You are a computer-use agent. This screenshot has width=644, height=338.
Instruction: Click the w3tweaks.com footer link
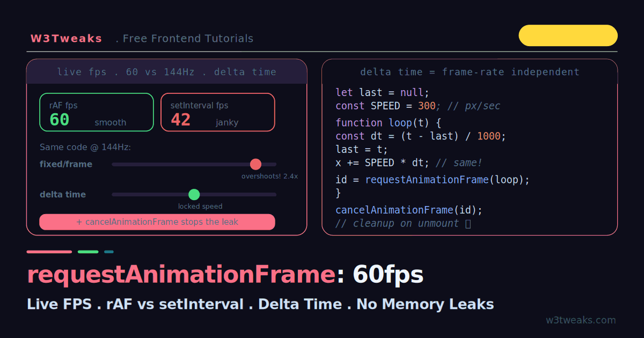(x=581, y=320)
